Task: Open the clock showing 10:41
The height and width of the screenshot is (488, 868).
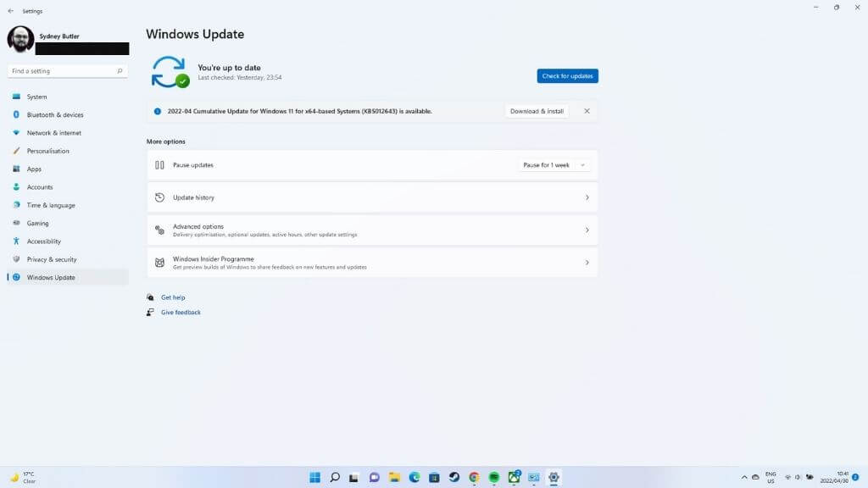Action: [834, 478]
